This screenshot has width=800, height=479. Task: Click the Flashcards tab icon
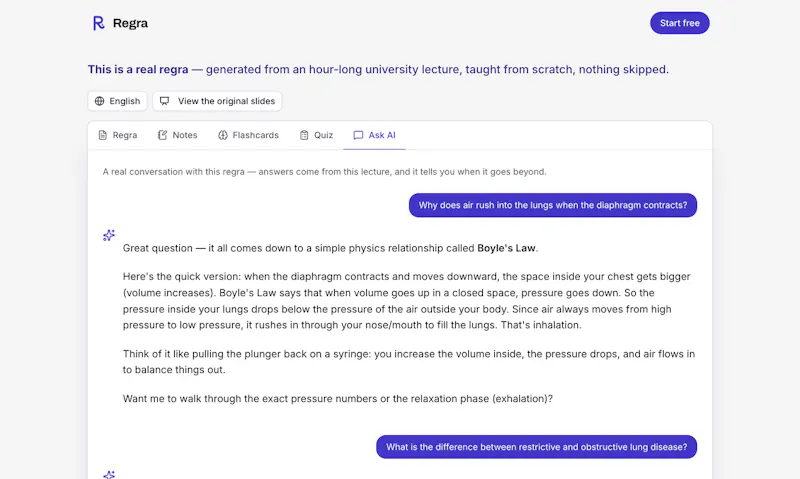click(x=222, y=135)
